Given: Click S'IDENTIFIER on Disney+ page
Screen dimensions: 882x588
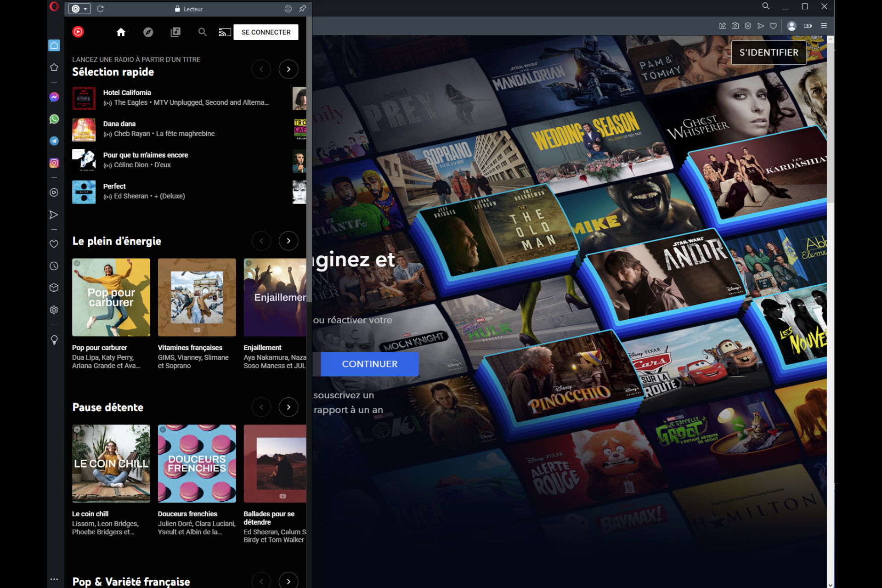Looking at the screenshot, I should [769, 52].
